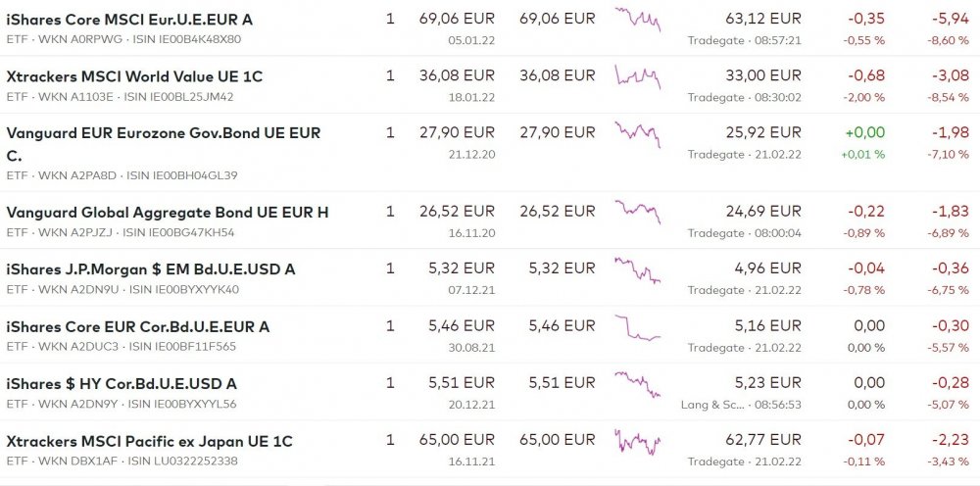
Task: Click iShares J.P.Morgan $ EM Bd.U.E.USD A
Action: click(x=150, y=268)
